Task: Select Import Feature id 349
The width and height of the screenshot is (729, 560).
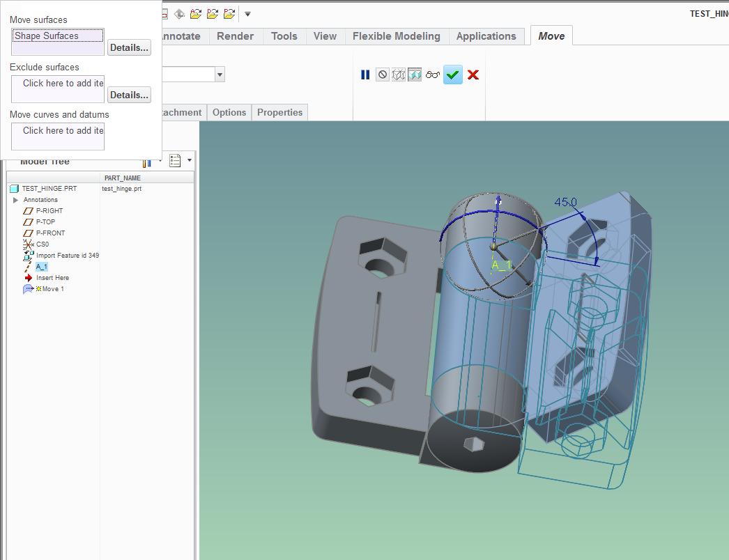Action: 68,255
